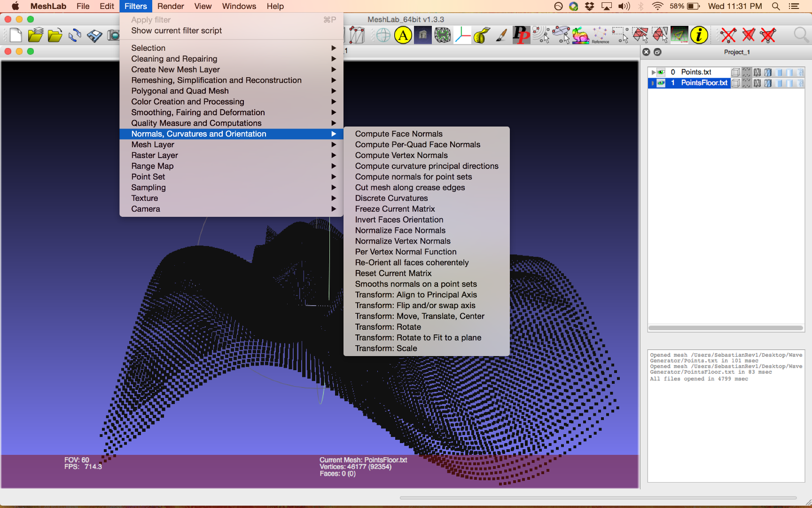
Task: Click the yellow A text overlay icon
Action: (403, 35)
